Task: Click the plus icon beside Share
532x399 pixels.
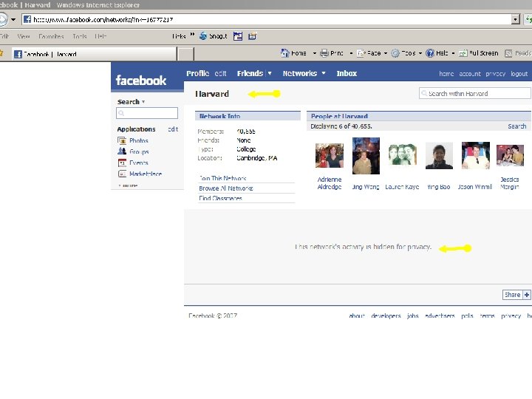Action: (x=527, y=295)
